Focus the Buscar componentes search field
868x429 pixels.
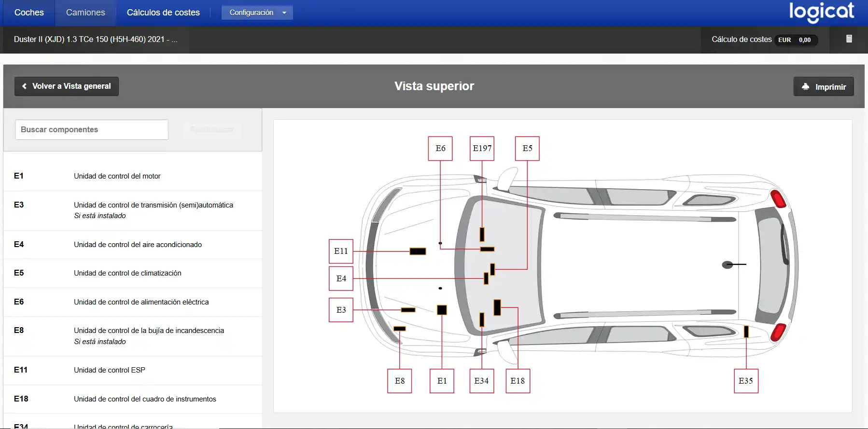92,130
